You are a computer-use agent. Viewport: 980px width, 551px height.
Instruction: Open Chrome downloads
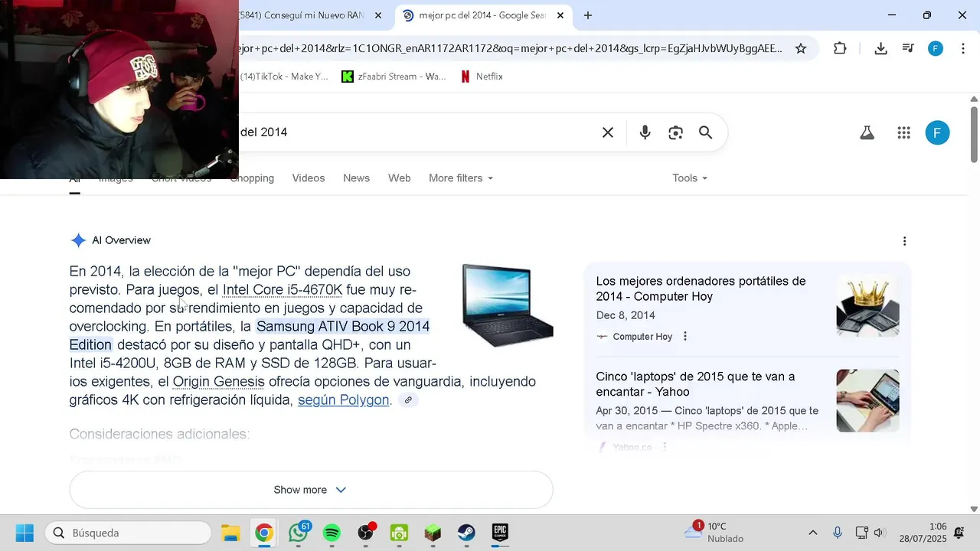pyautogui.click(x=880, y=48)
